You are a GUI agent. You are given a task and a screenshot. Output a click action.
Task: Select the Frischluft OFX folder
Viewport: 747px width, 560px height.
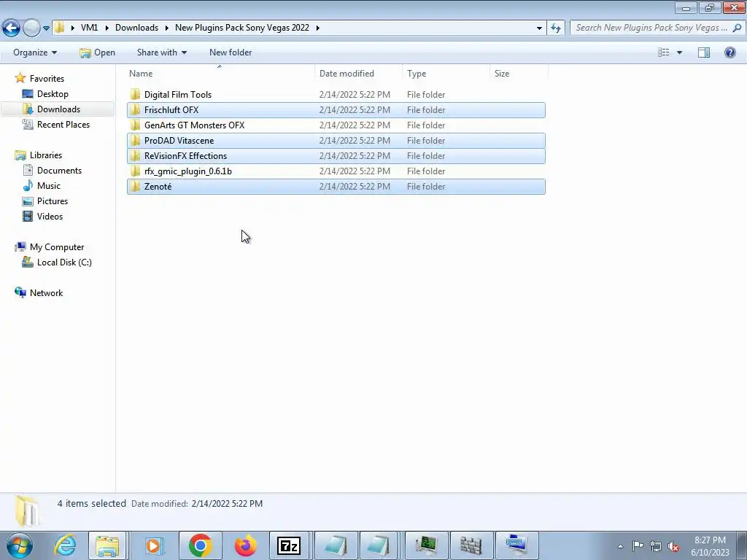[x=336, y=110]
